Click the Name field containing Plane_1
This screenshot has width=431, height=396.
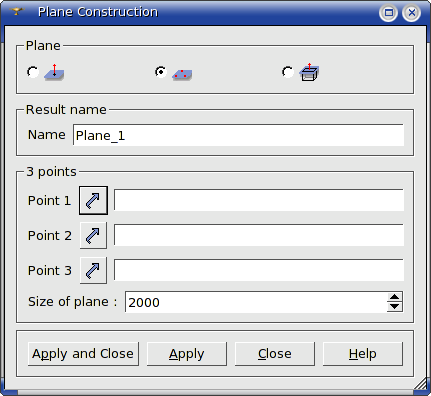[x=238, y=135]
